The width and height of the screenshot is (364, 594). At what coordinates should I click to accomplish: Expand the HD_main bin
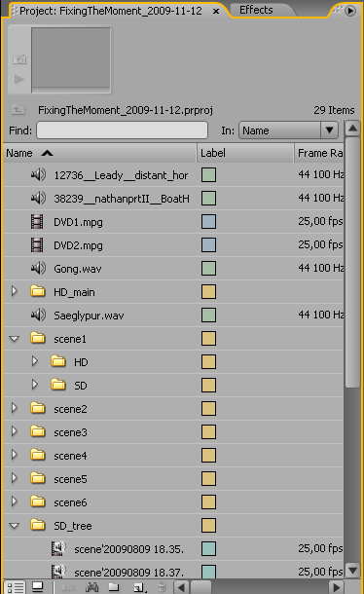pyautogui.click(x=14, y=291)
